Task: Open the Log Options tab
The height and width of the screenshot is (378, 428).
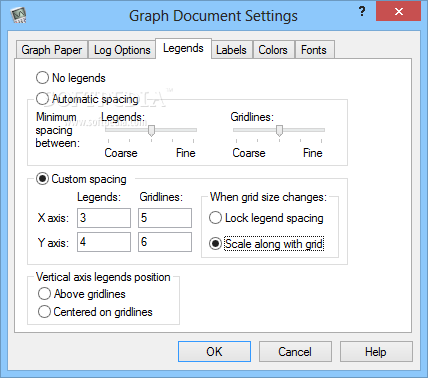Action: (122, 50)
